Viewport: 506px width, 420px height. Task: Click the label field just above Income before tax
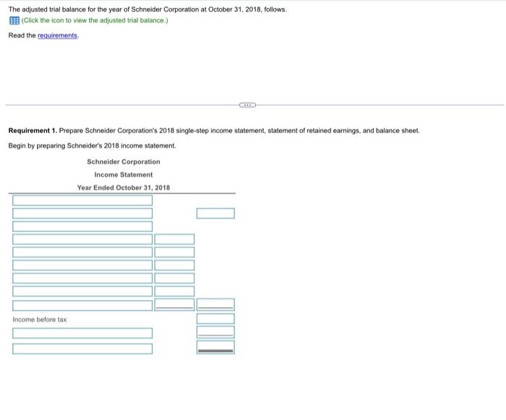[82, 305]
